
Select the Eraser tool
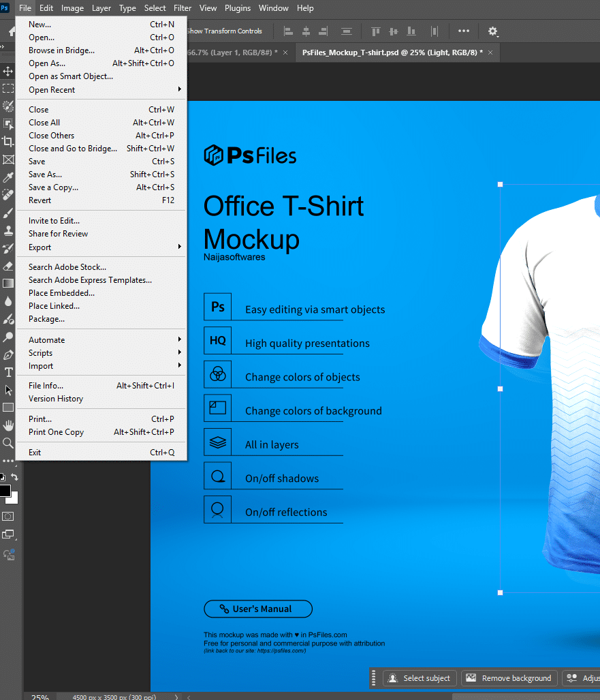point(8,266)
